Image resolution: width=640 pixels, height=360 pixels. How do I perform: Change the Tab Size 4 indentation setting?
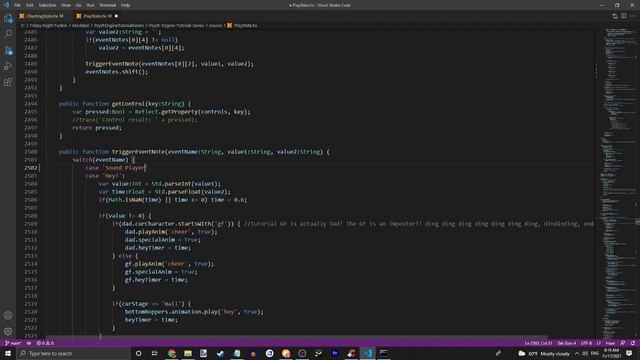[567, 343]
